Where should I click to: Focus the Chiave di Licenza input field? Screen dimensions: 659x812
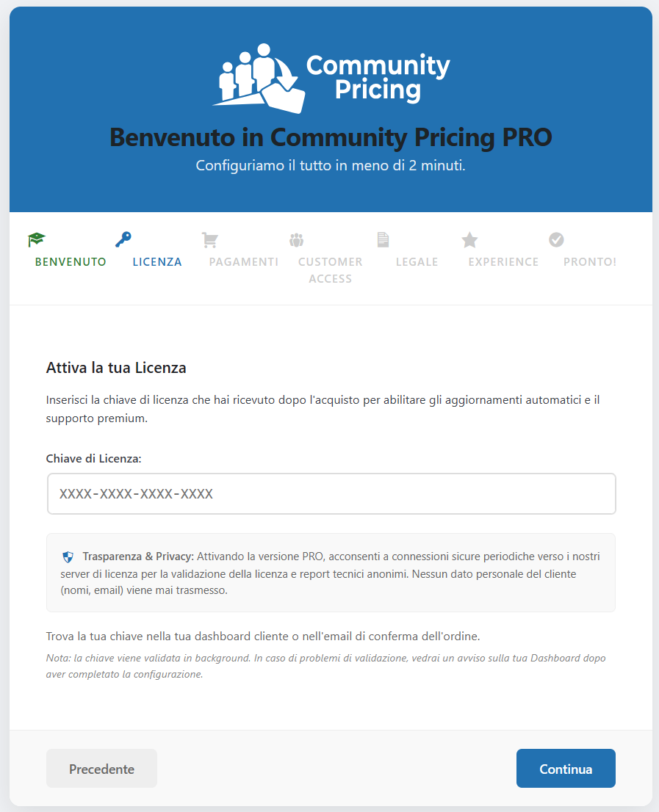331,493
